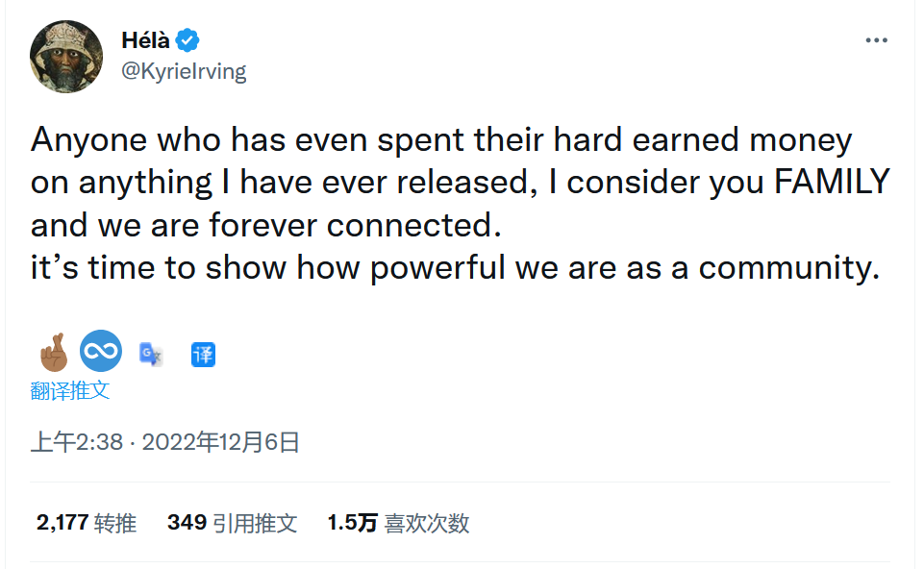924x569 pixels.
Task: Click the line 'and we are forever connected.'
Action: (265, 225)
